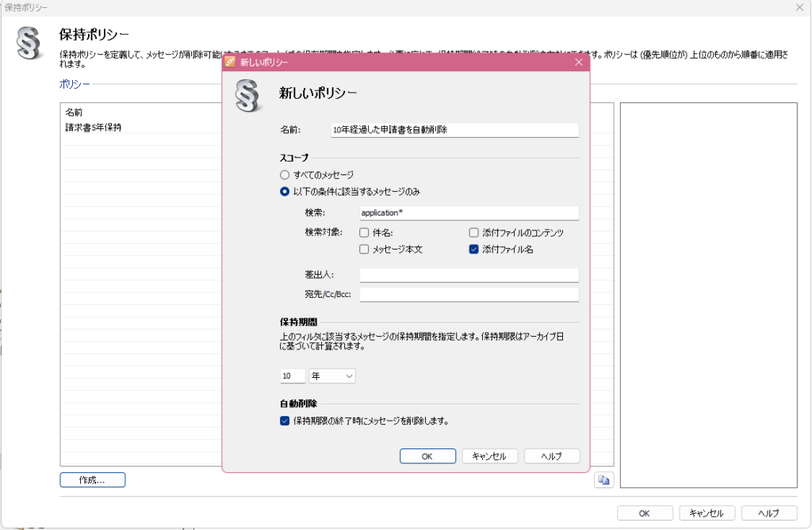Click the 作成... button to create a policy
This screenshot has width=812, height=530.
click(x=92, y=479)
